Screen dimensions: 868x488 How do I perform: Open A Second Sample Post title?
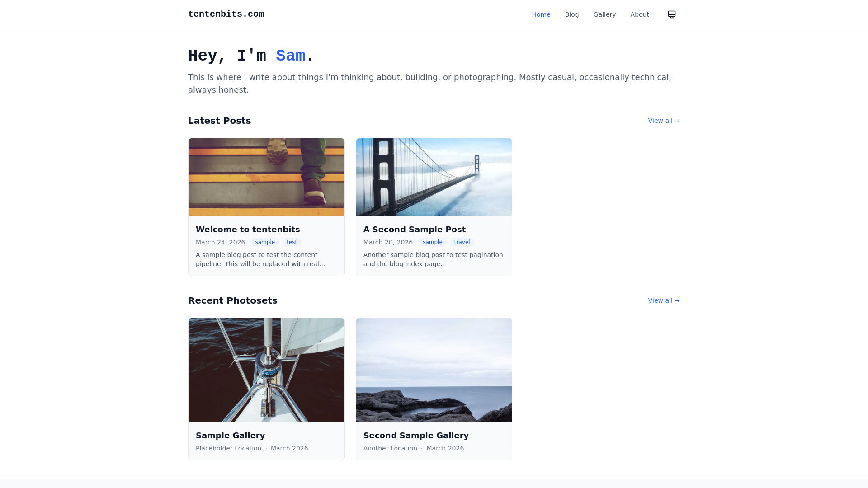[415, 230]
